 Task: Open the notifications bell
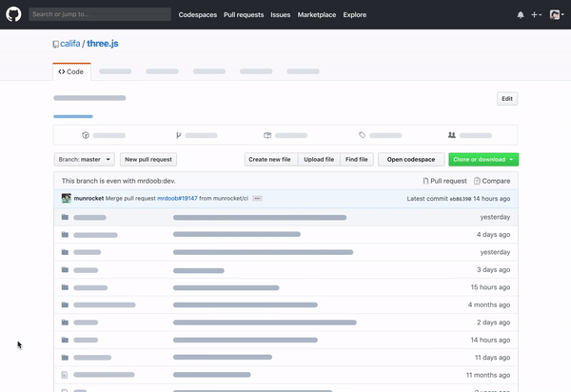(521, 15)
